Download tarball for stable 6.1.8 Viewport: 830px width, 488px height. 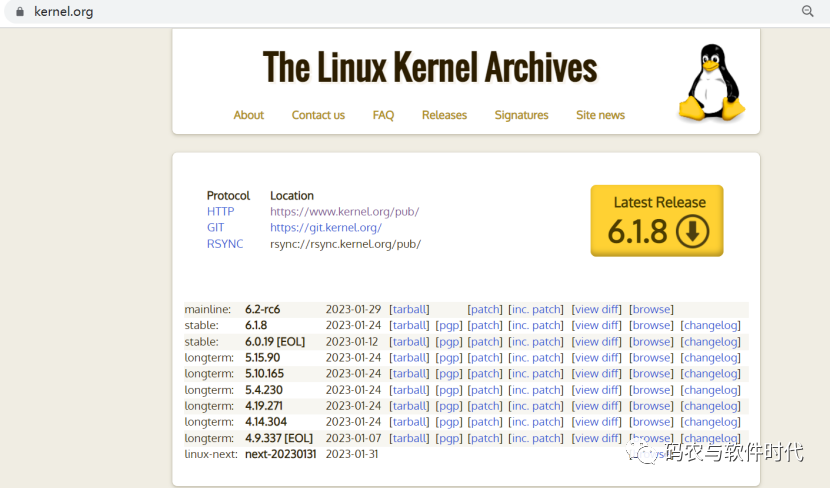click(409, 325)
